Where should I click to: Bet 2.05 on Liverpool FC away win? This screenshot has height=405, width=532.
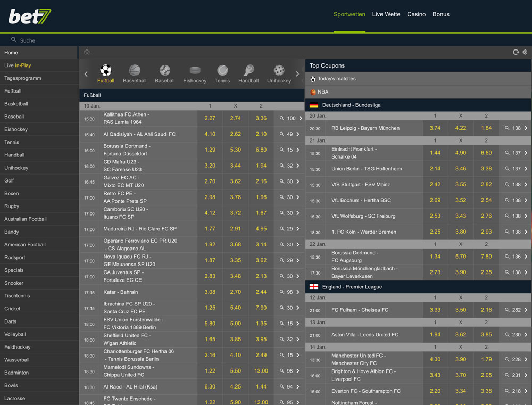pyautogui.click(x=486, y=375)
